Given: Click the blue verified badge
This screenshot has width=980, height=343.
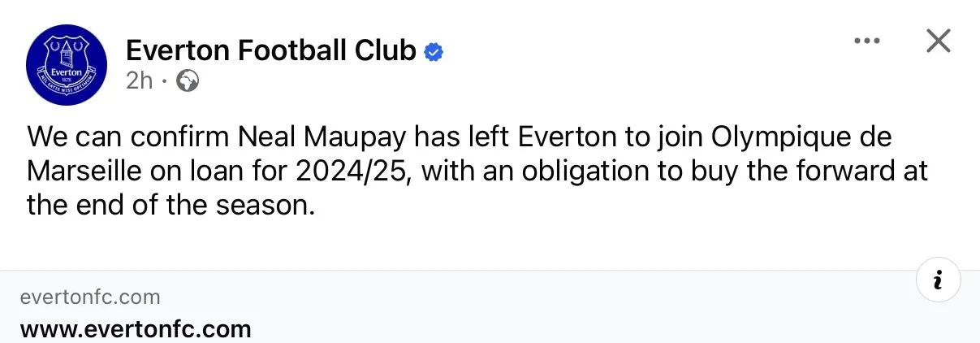Looking at the screenshot, I should tap(435, 52).
